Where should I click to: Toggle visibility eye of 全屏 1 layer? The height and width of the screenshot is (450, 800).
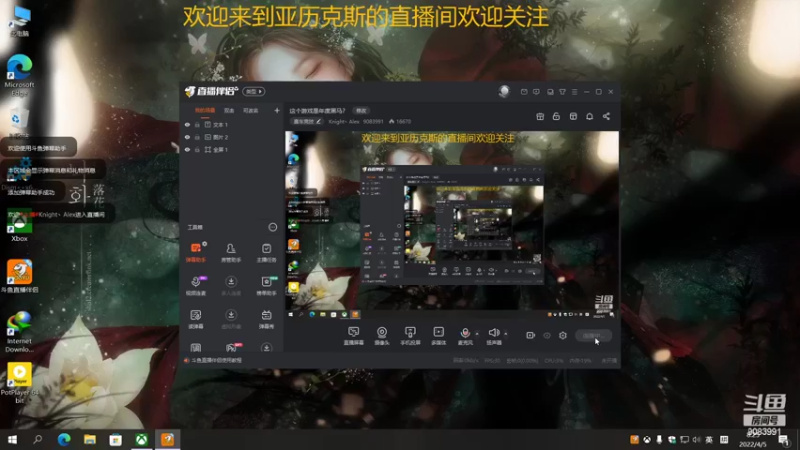(187, 149)
